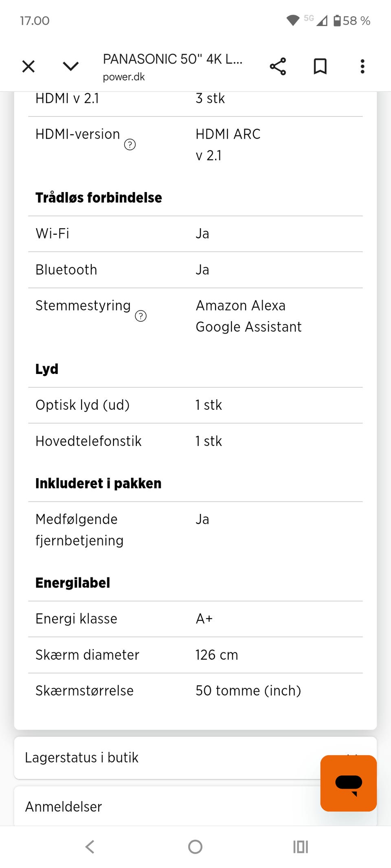Viewport: 391px width, 868px height.
Task: Expand the Anmeldelser section
Action: coord(163,807)
